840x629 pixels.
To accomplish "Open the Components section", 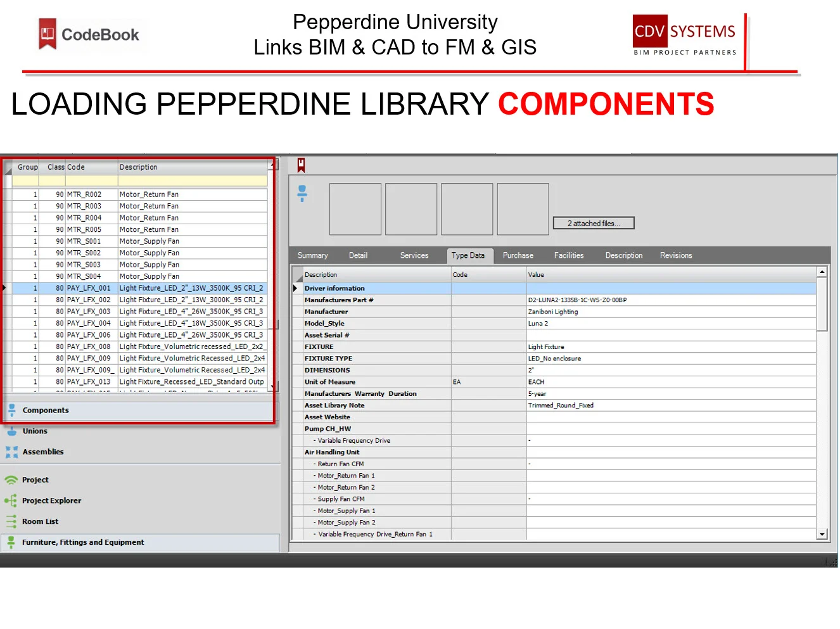I will tap(138, 410).
